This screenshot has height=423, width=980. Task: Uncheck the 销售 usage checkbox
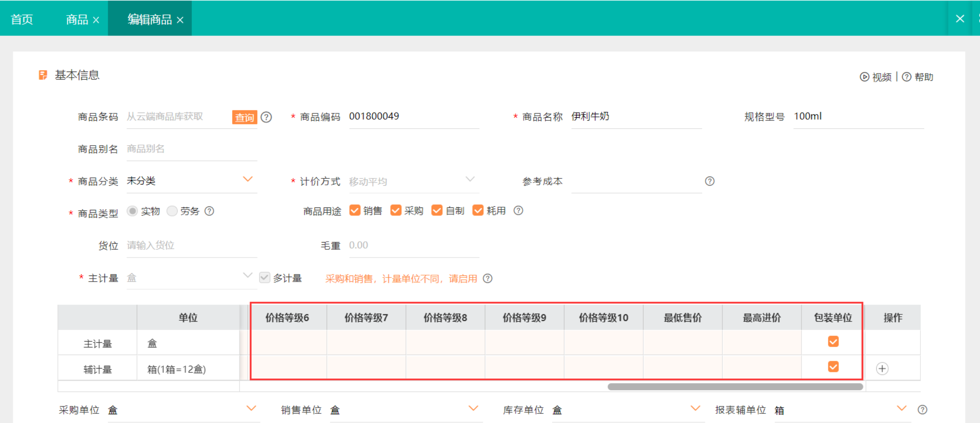354,210
